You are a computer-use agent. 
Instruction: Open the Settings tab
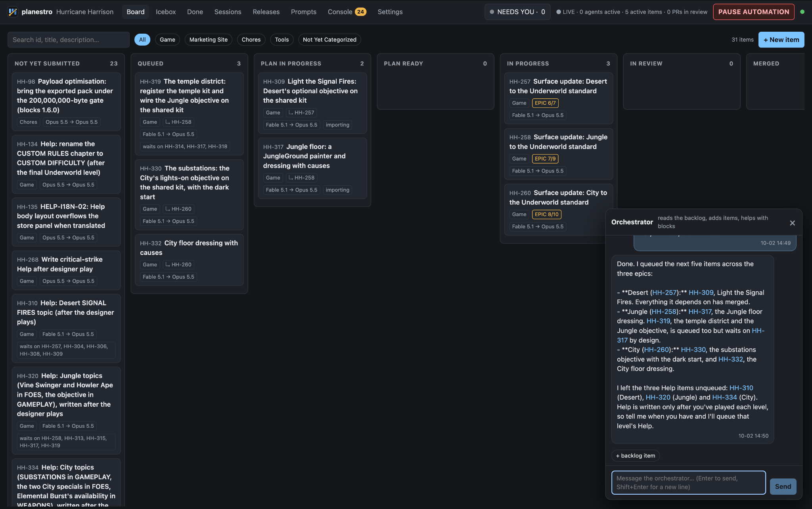(390, 12)
